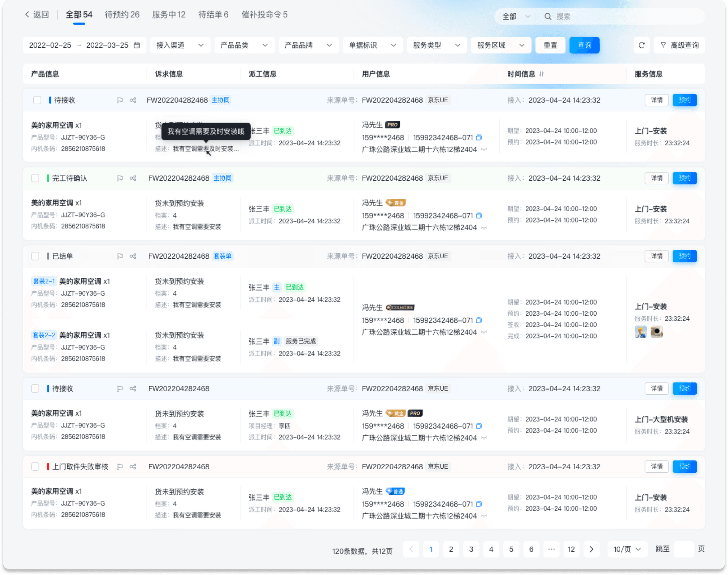The height and width of the screenshot is (575, 728).
Task: Open the 10/页 page size selector
Action: [x=627, y=549]
